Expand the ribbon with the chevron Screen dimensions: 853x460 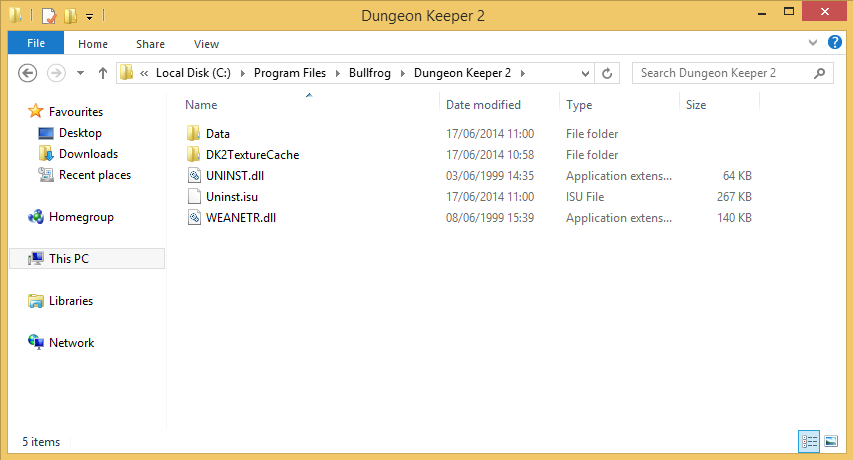812,44
